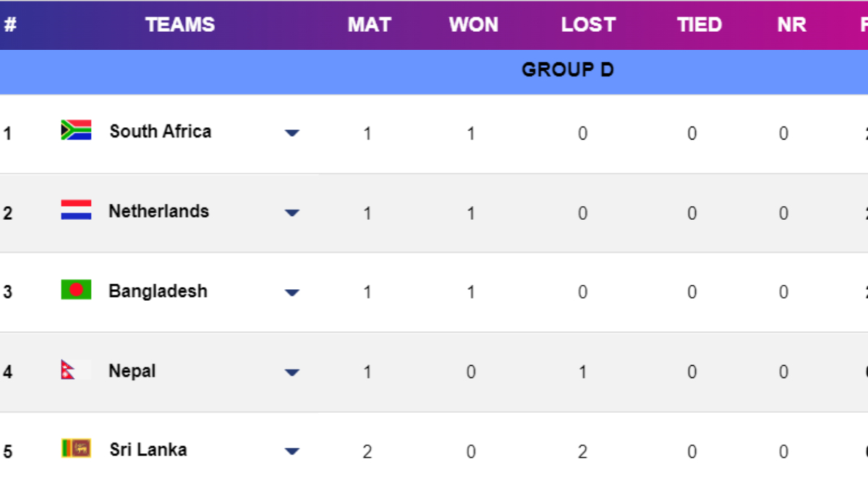Viewport: 868px width, 488px height.
Task: Expand Sri Lanka's dropdown arrow
Action: pyautogui.click(x=292, y=450)
